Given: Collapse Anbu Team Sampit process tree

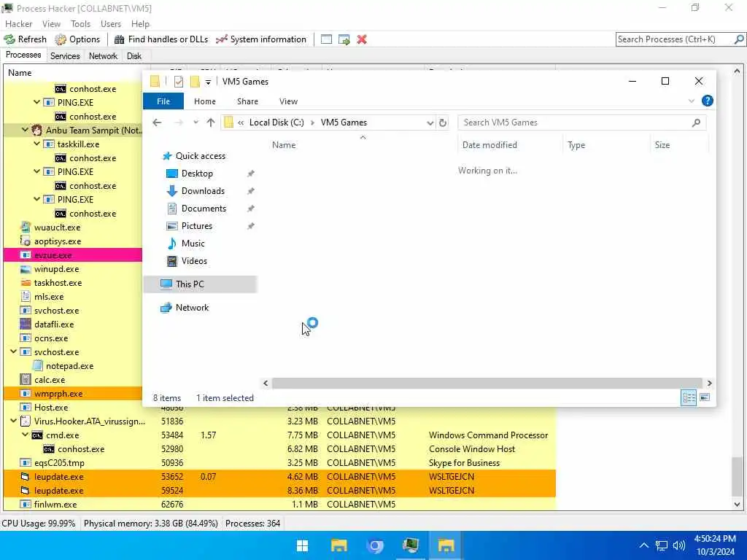Looking at the screenshot, I should click(25, 130).
